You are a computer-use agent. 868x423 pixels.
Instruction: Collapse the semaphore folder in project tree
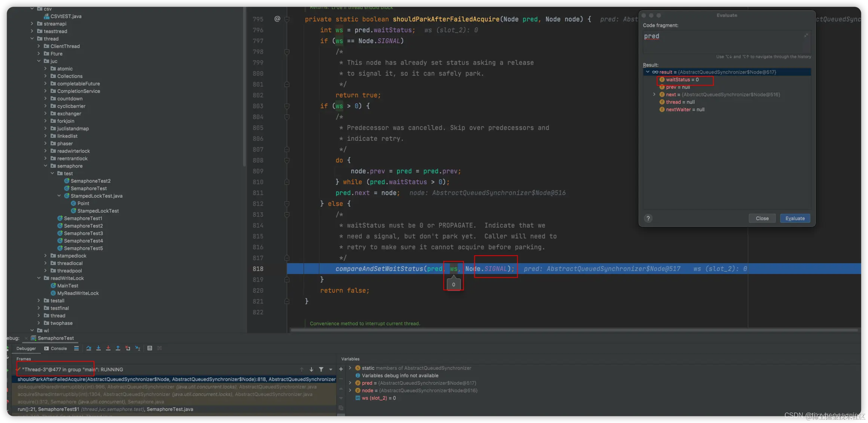(x=46, y=166)
